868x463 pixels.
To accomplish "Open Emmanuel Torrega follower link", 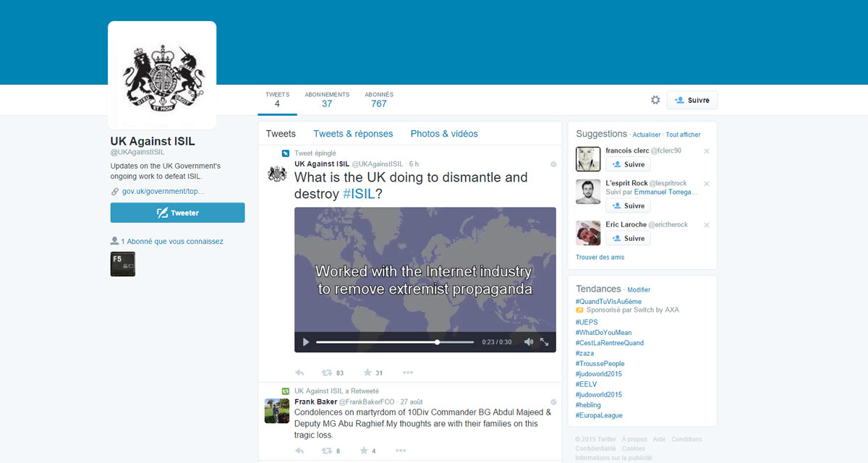I will pyautogui.click(x=665, y=192).
